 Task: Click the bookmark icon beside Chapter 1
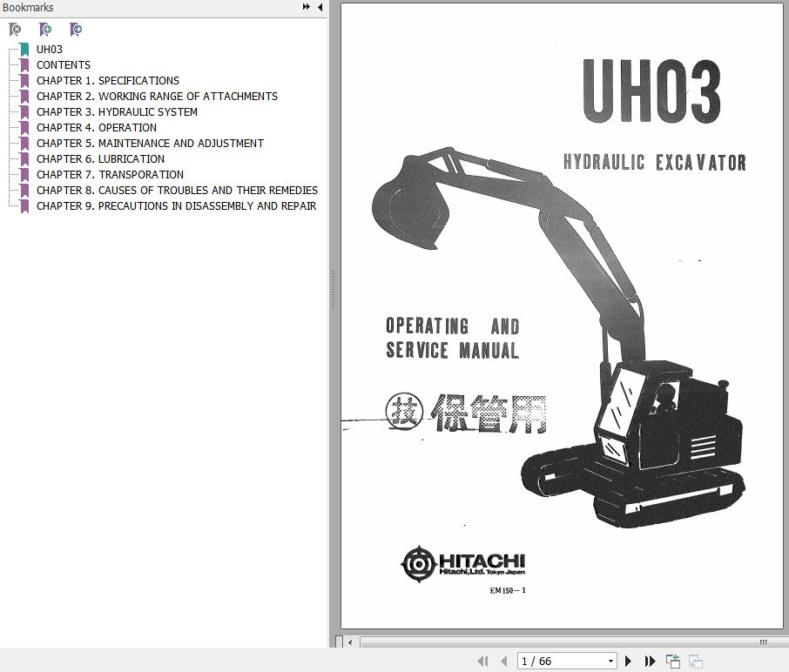point(24,80)
